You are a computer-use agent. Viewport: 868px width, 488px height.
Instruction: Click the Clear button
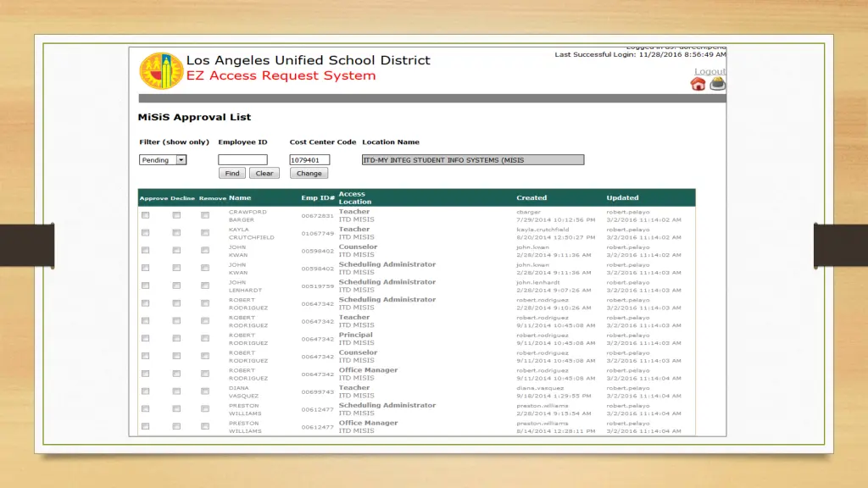pos(264,173)
